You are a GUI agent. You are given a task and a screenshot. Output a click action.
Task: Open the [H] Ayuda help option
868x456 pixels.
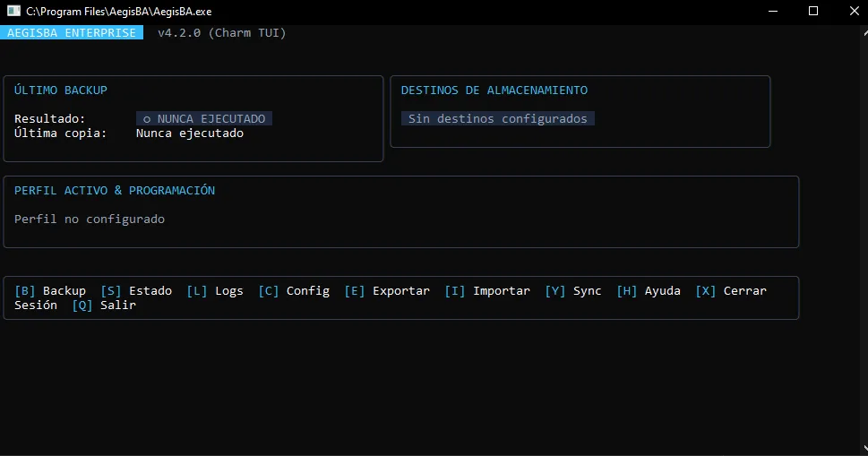[x=649, y=291]
